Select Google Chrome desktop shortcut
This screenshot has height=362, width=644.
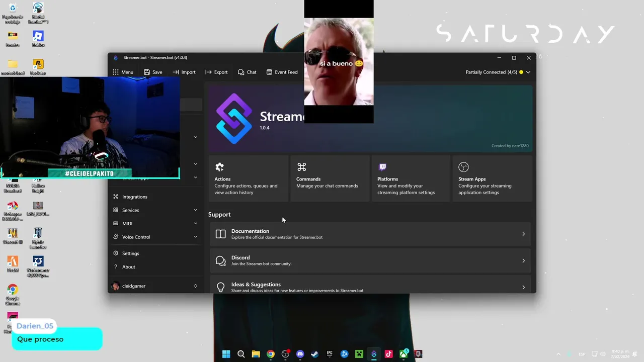tap(13, 295)
